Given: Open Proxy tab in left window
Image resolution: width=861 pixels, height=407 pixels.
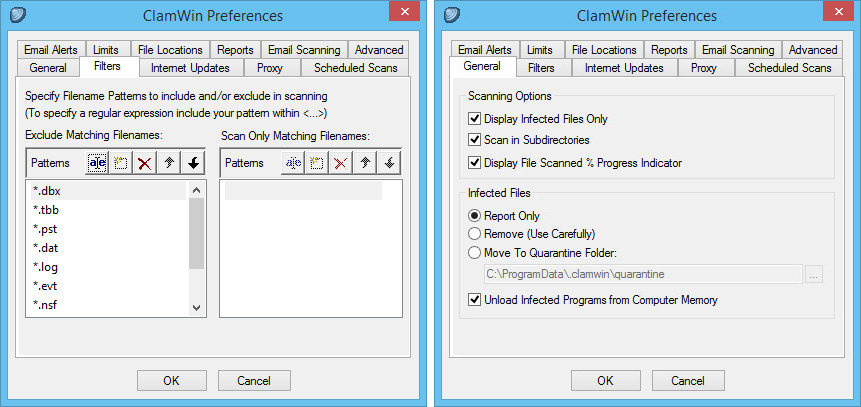Looking at the screenshot, I should click(x=270, y=68).
